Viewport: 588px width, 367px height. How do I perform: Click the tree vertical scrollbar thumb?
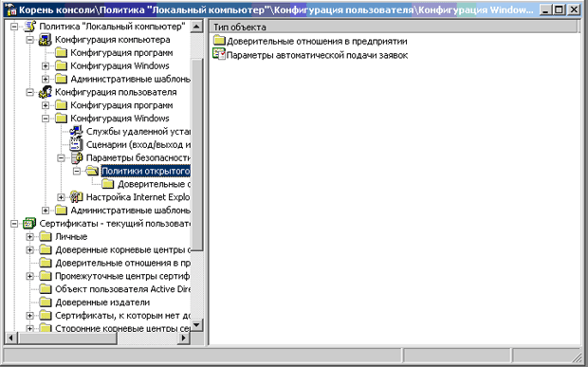(197, 155)
